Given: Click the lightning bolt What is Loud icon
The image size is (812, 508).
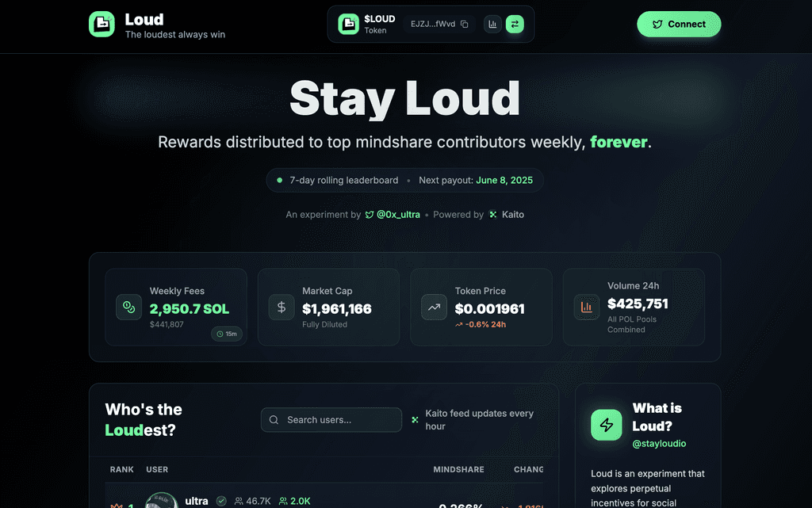Looking at the screenshot, I should [607, 425].
